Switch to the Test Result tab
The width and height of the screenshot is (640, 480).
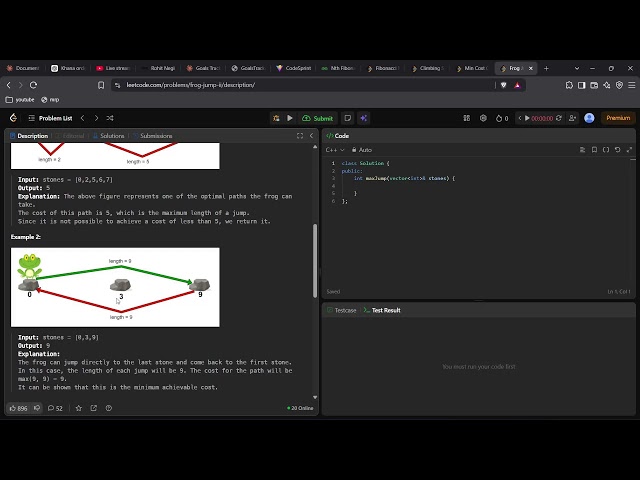coord(382,310)
